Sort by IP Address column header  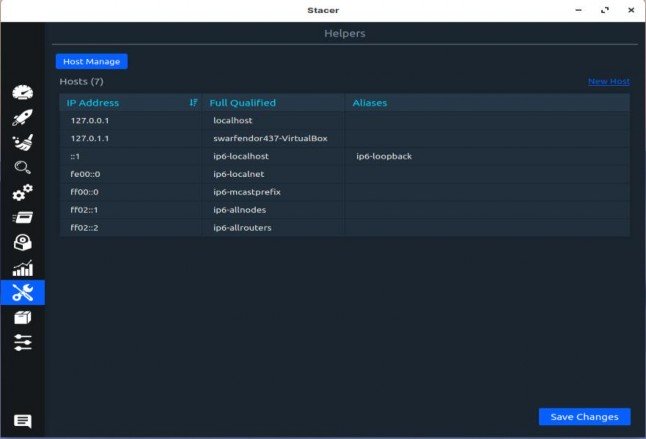click(x=131, y=103)
